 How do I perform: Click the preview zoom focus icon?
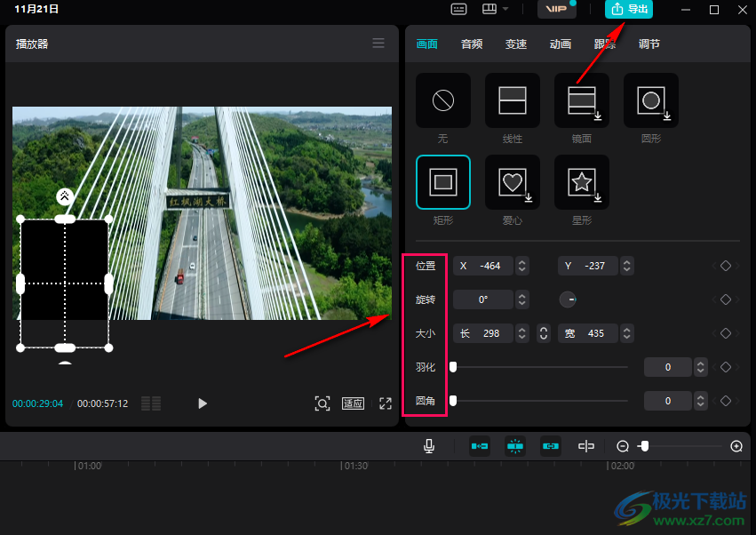click(x=322, y=403)
